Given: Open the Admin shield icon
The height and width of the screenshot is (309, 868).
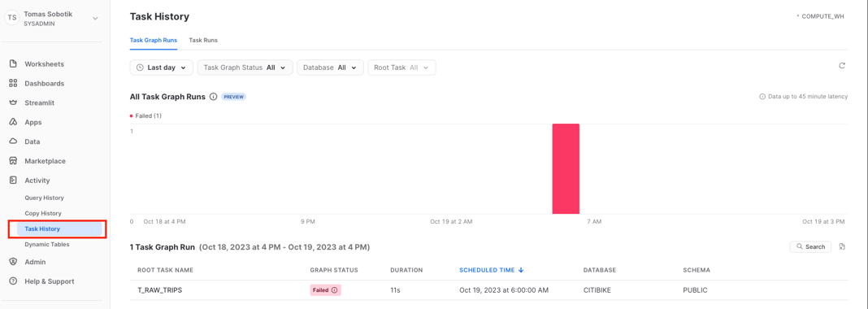Looking at the screenshot, I should [13, 262].
